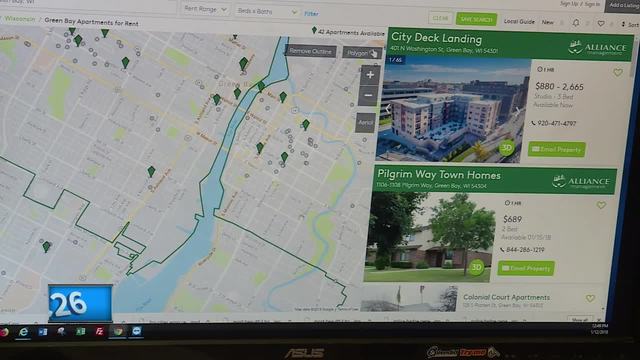Favorite City Deck Landing with heart icon

pos(618,73)
